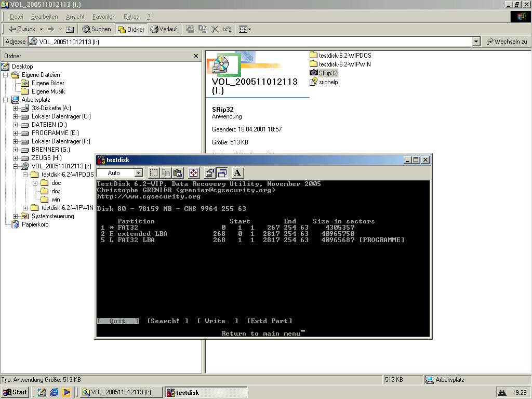Expand the Lokaler Datenträger (C:) node
Viewport: 532px width, 399px height.
(x=15, y=117)
